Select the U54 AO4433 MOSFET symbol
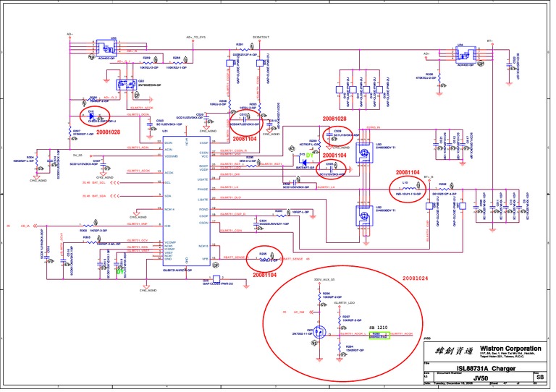Image resolution: width=556 pixels, height=392 pixels. point(466,55)
